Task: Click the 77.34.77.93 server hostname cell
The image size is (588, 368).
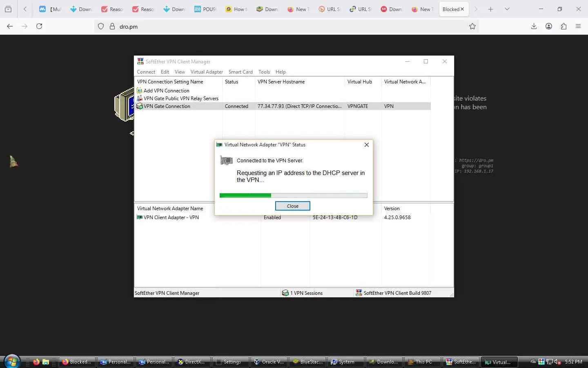Action: tap(299, 106)
